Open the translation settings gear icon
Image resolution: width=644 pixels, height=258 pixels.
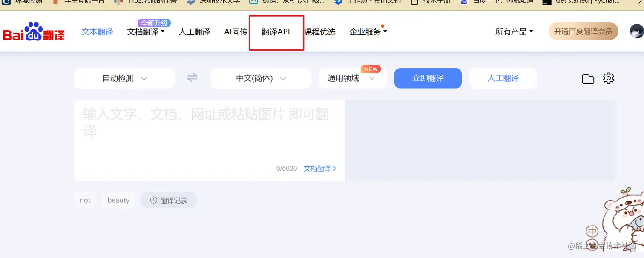point(608,78)
